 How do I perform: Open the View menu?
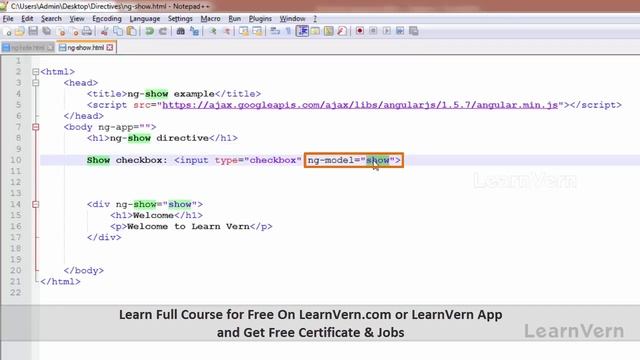(x=77, y=19)
